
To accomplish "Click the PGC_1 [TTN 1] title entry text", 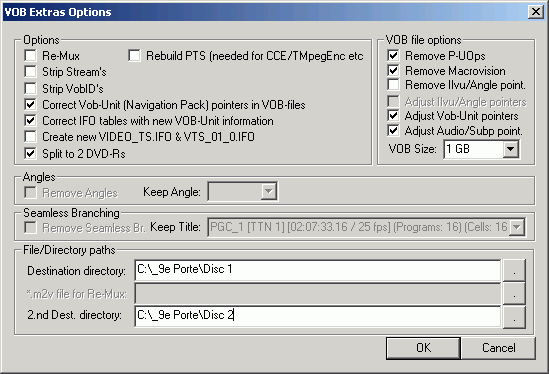I will [x=359, y=227].
